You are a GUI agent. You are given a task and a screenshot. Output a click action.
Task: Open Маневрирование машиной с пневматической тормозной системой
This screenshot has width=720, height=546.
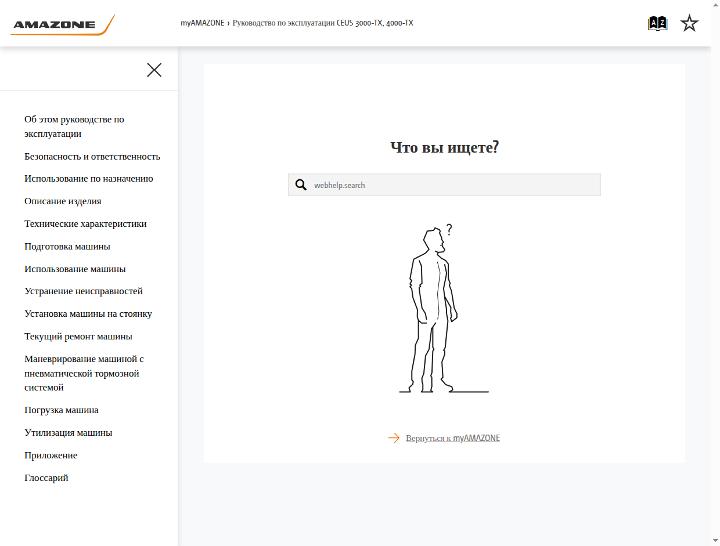click(84, 373)
